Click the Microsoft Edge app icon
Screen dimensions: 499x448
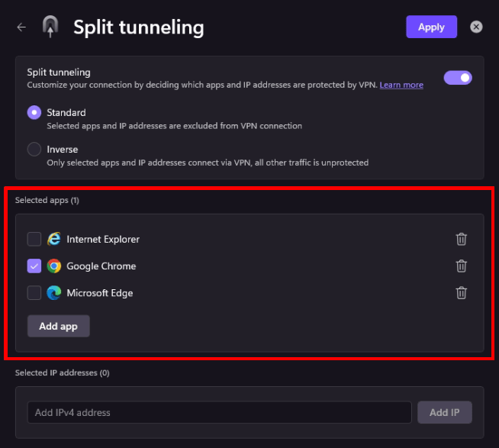click(x=54, y=292)
